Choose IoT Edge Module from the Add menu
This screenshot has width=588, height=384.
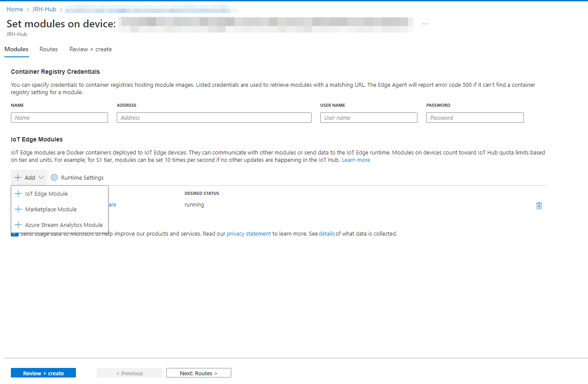[x=59, y=194]
